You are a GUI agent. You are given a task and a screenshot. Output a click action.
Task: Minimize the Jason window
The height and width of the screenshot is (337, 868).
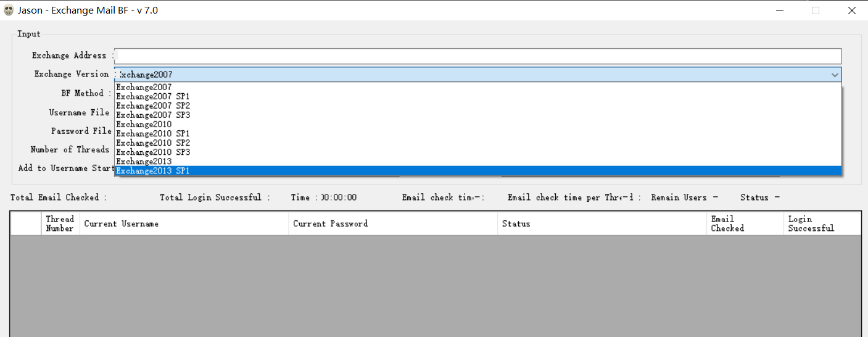pos(780,10)
